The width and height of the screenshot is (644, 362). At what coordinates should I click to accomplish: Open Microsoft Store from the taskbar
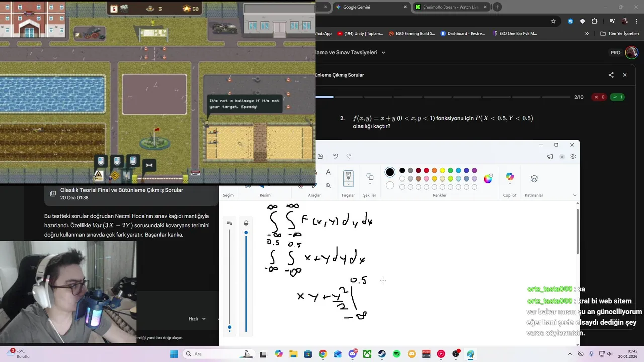click(x=308, y=354)
